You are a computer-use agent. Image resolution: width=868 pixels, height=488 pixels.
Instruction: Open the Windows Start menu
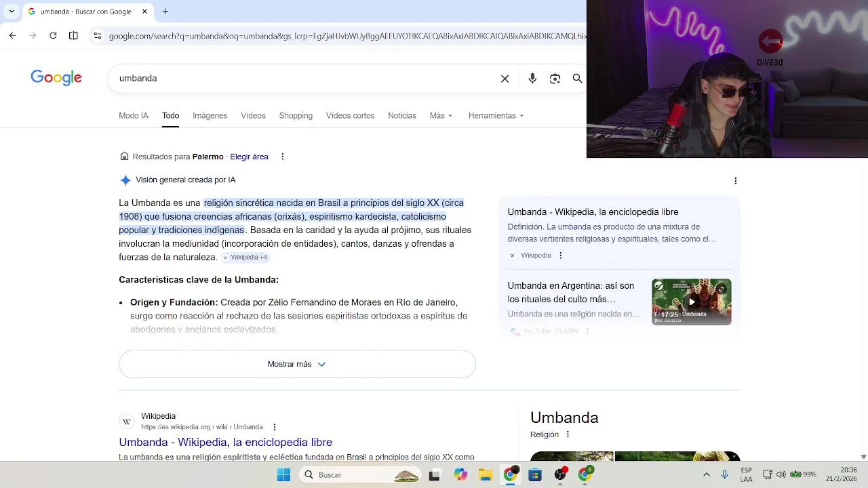(283, 475)
